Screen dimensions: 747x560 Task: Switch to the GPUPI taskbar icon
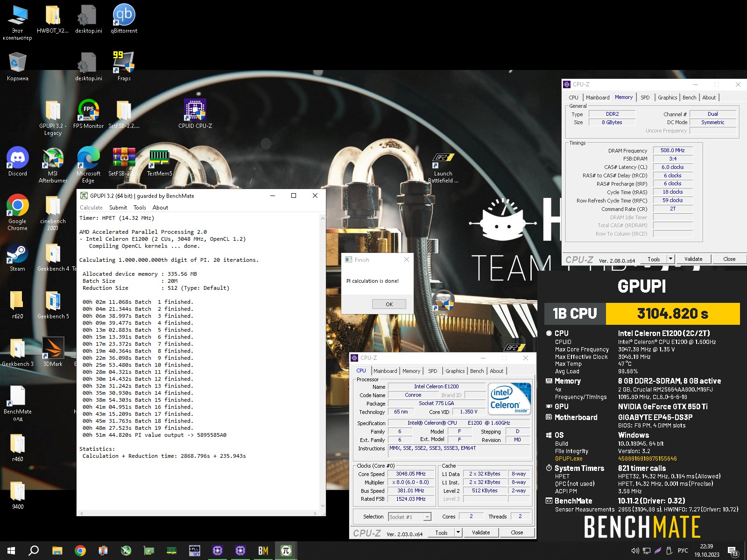coord(286,551)
